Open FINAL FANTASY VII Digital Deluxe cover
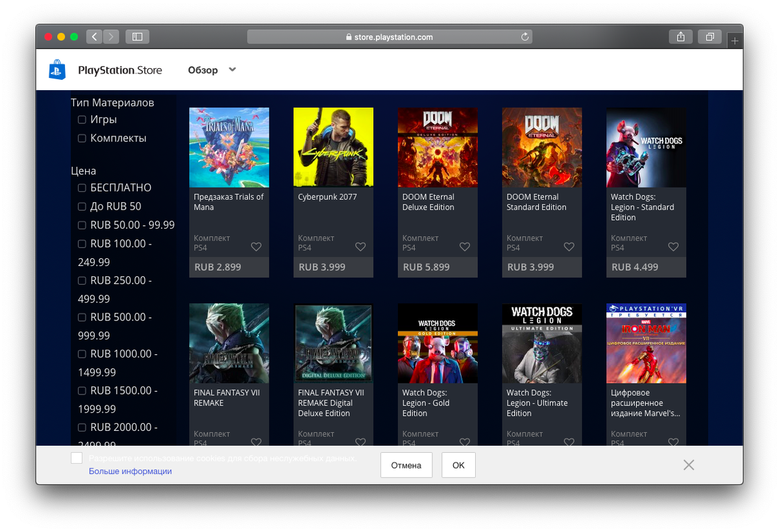Screen dimensions: 779x532 coord(334,343)
